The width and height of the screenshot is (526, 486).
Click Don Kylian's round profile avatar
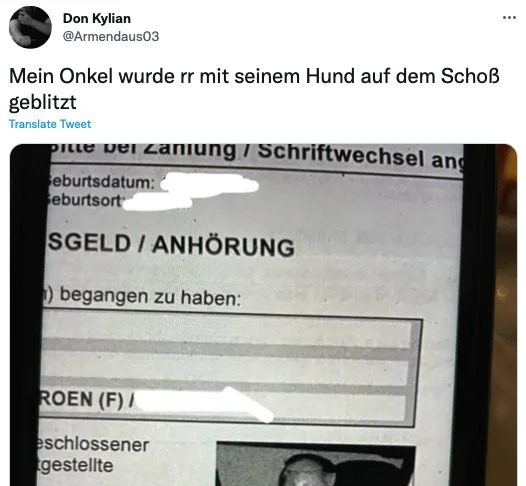point(30,27)
